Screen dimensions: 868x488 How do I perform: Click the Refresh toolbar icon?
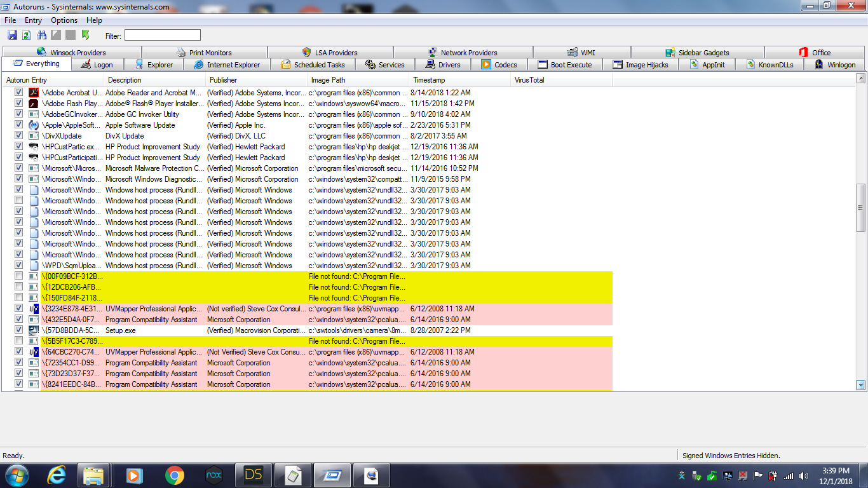(27, 35)
